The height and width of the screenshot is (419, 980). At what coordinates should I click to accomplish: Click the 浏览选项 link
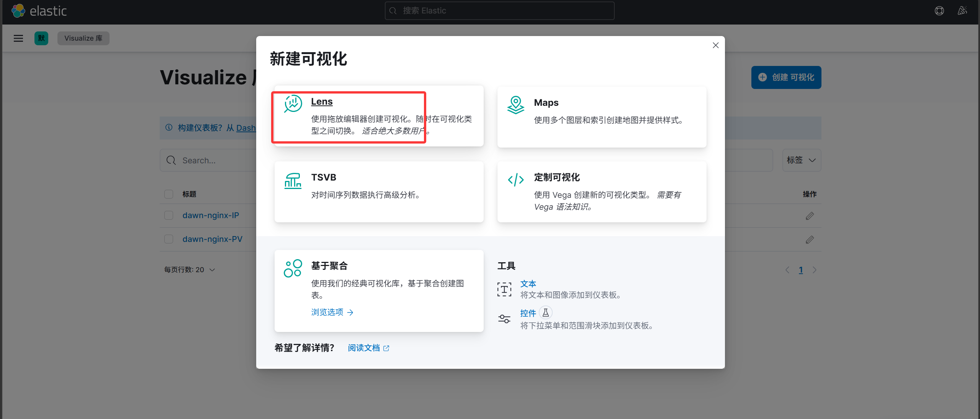[x=332, y=312]
